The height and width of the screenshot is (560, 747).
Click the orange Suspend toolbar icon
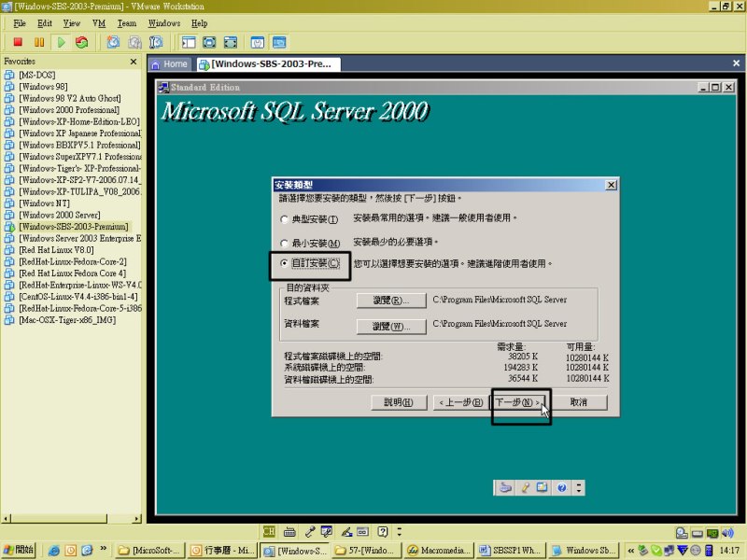[x=39, y=42]
